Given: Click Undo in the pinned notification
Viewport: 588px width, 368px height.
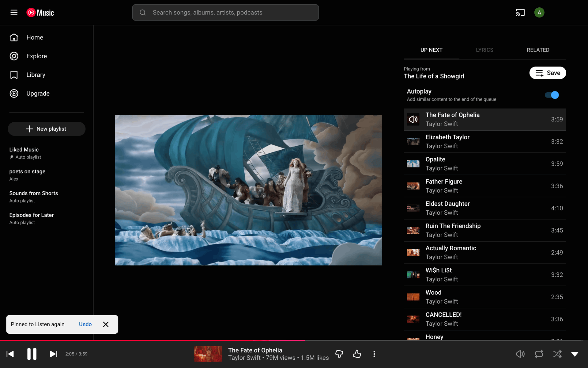Looking at the screenshot, I should click(x=85, y=324).
